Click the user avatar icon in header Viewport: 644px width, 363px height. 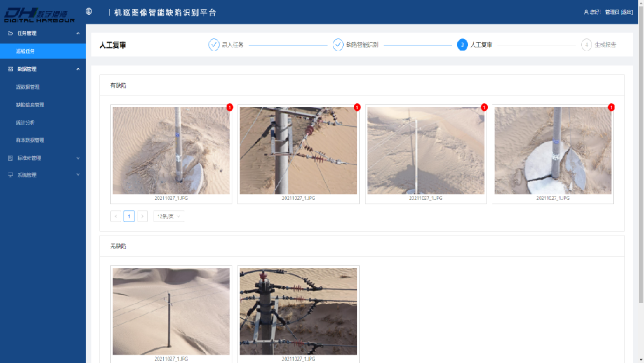[x=586, y=12]
